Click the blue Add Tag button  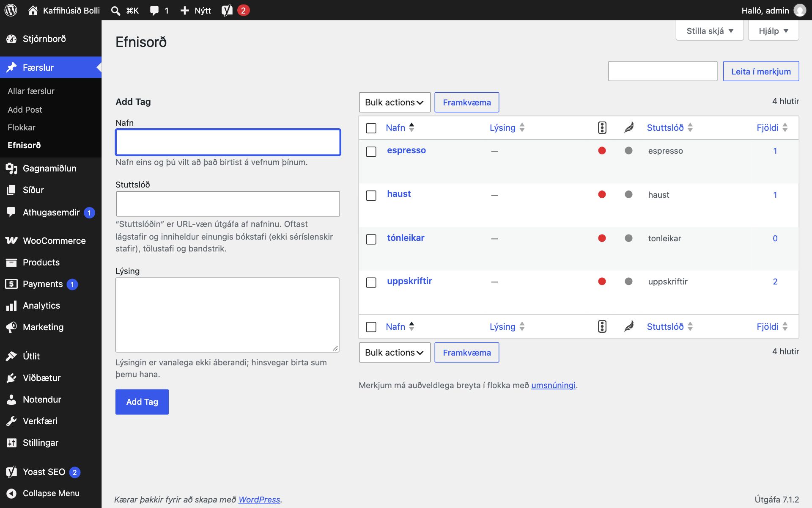point(142,402)
